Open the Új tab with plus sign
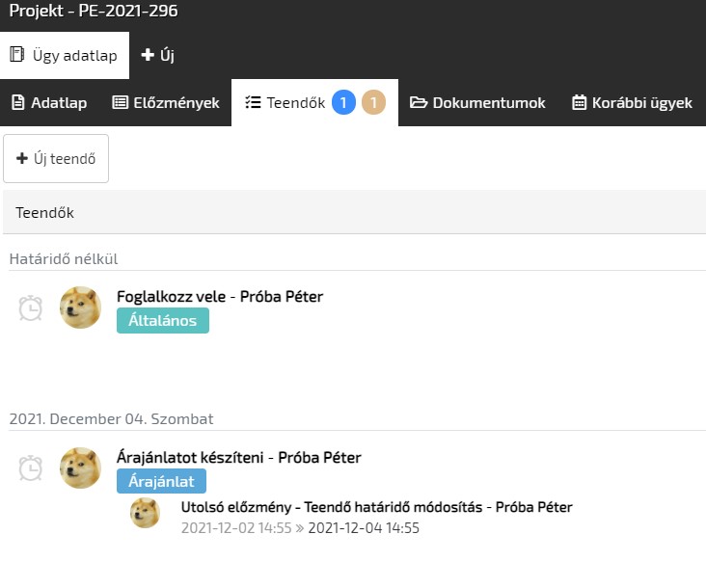706x588 pixels. [x=158, y=56]
